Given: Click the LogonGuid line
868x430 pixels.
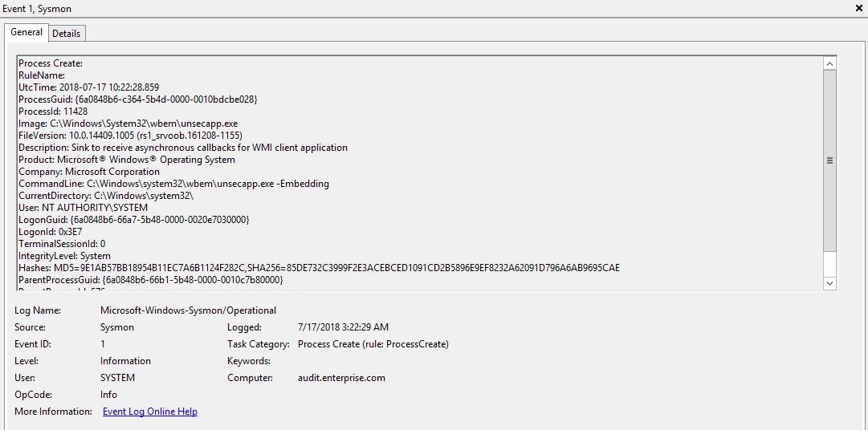Looking at the screenshot, I should tap(134, 220).
